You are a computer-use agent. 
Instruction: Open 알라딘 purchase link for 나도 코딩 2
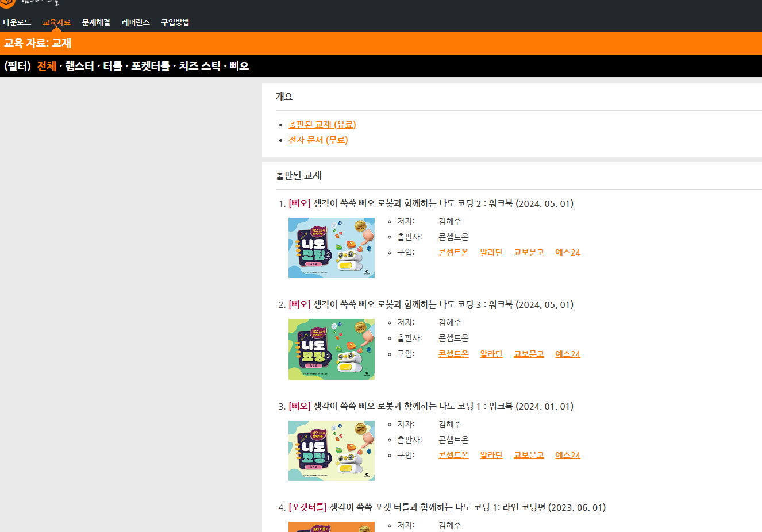(x=491, y=252)
